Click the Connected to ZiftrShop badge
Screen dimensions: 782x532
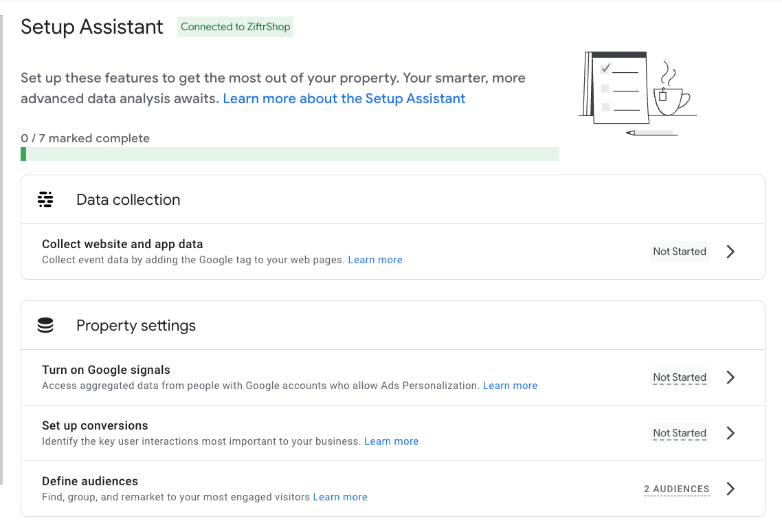click(236, 27)
